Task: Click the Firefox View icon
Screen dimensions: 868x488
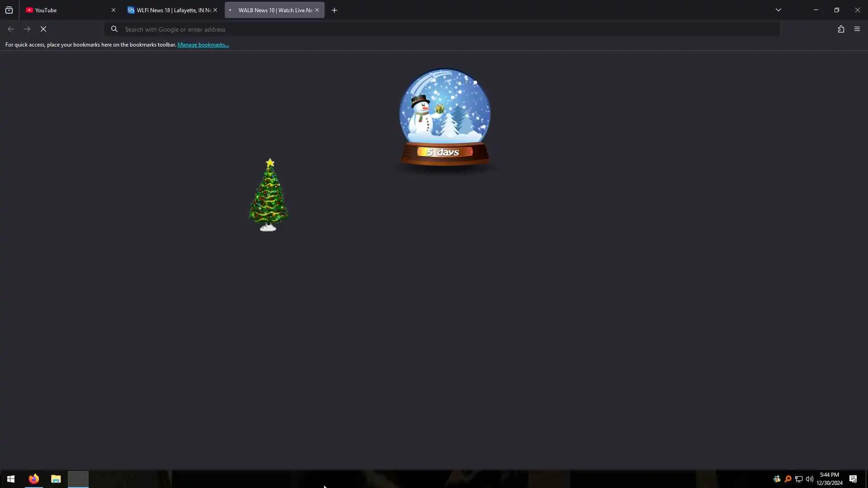Action: click(9, 10)
